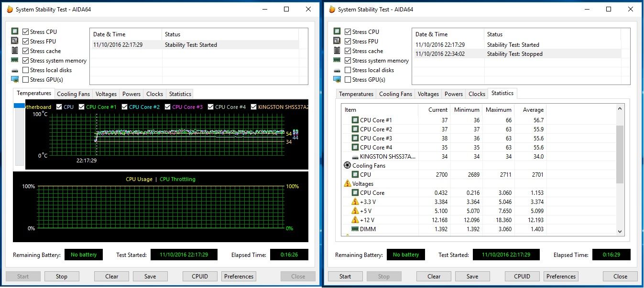This screenshot has height=288, width=644.
Task: Click the blue vertical slider beside temperature graph
Action: (20, 106)
